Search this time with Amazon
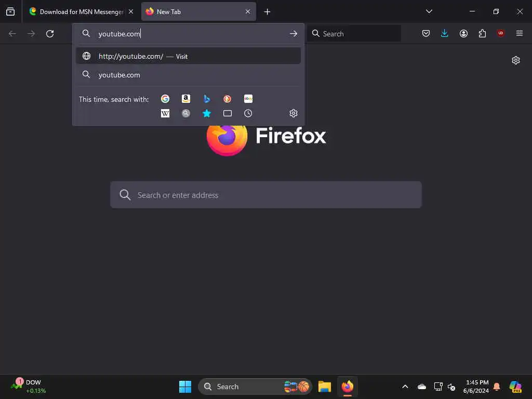The height and width of the screenshot is (399, 532). [x=186, y=99]
